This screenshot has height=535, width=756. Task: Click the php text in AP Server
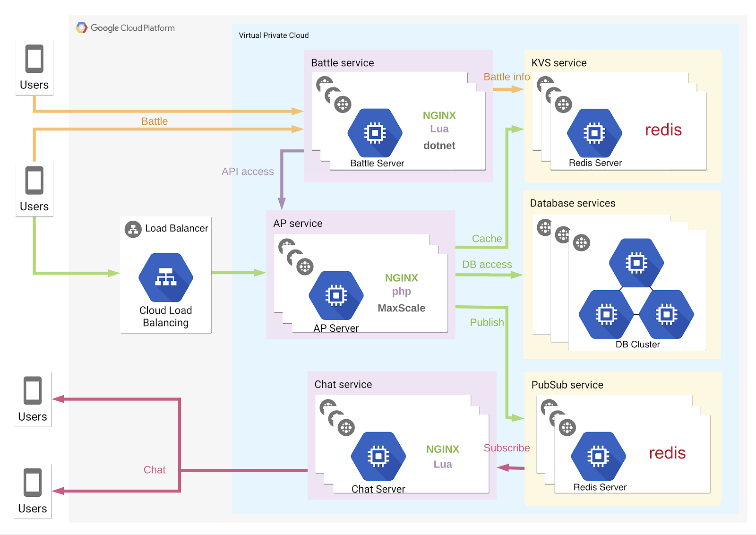[402, 292]
